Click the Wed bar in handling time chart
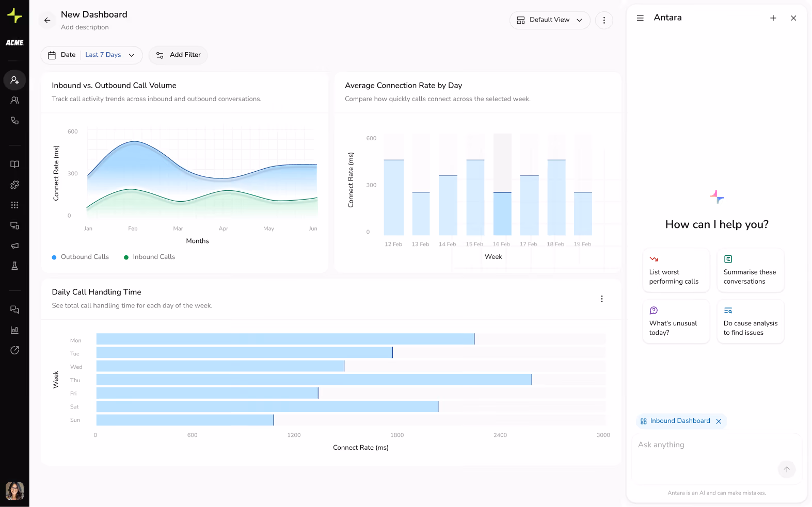 tap(220, 366)
